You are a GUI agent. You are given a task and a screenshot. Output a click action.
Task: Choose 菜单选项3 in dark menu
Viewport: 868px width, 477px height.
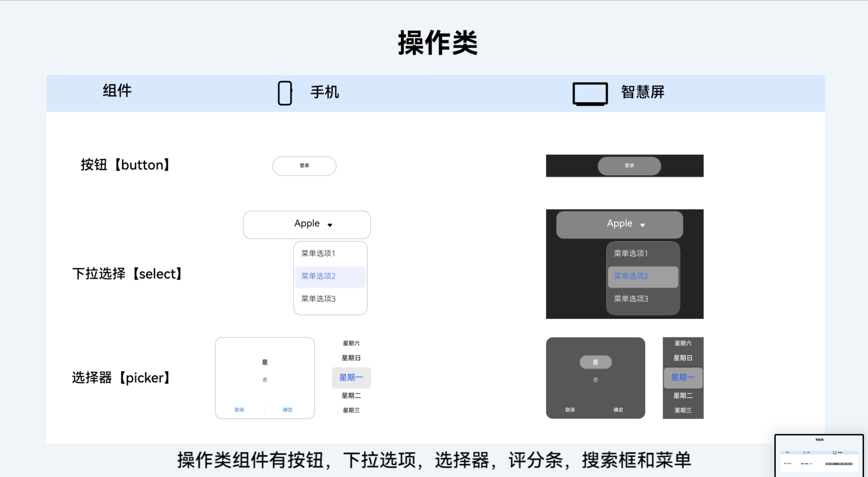(x=631, y=299)
